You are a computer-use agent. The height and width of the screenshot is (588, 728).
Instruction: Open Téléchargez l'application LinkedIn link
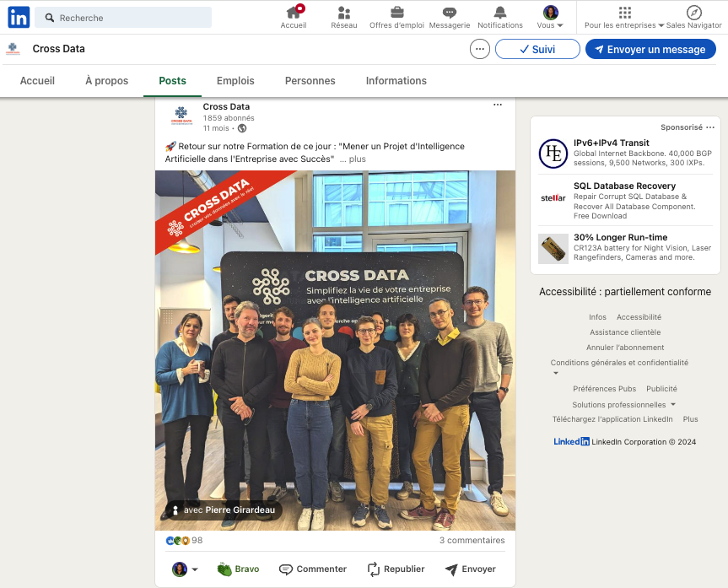(612, 419)
